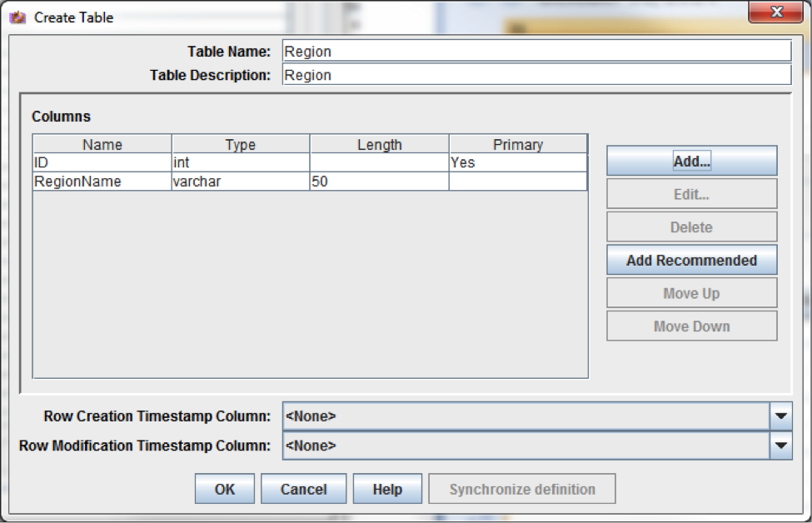Click the Primary column header
The image size is (812, 523).
[518, 144]
